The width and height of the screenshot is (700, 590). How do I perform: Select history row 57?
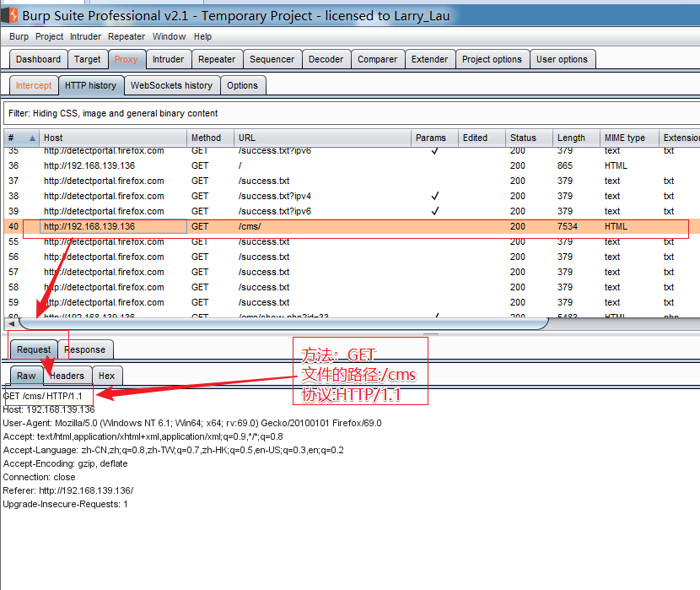click(x=352, y=272)
